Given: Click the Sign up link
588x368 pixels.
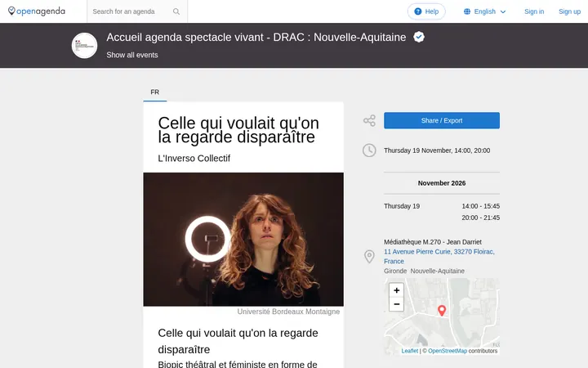Looking at the screenshot, I should coord(570,11).
